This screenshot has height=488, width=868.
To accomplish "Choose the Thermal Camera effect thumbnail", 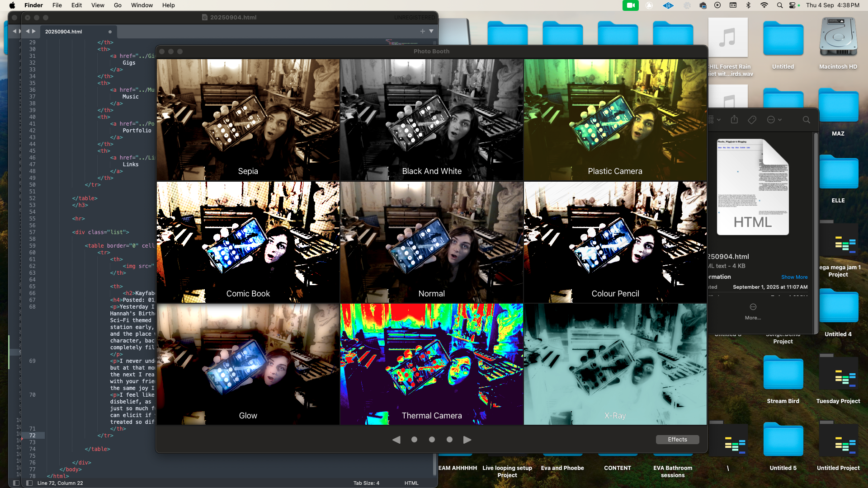I will point(432,364).
